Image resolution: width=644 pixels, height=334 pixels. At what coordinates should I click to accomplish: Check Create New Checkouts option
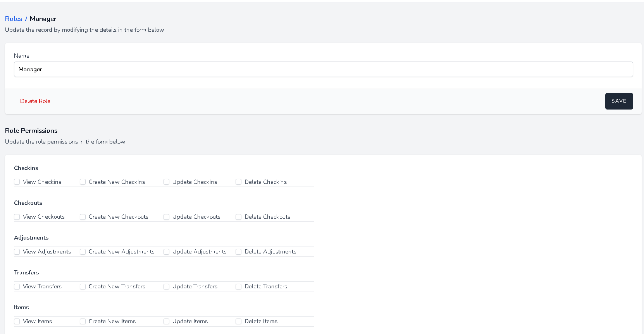tap(83, 217)
